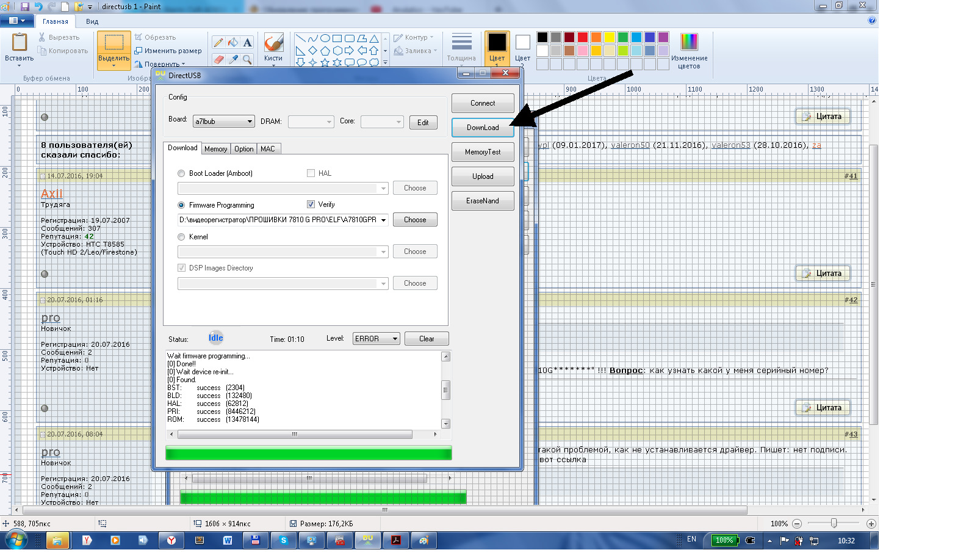This screenshot has height=558, width=980.
Task: Select the Boot Loader (Amboot) radio button
Action: coord(181,173)
